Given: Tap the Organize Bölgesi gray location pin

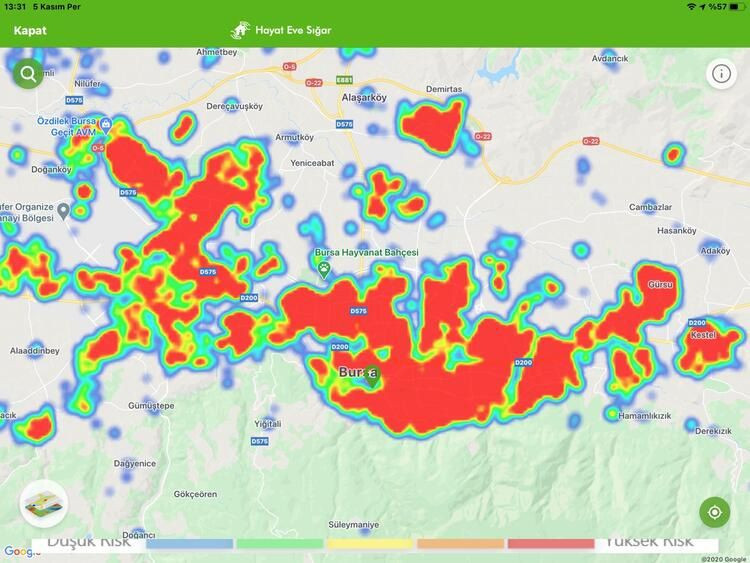Looking at the screenshot, I should pyautogui.click(x=63, y=210).
